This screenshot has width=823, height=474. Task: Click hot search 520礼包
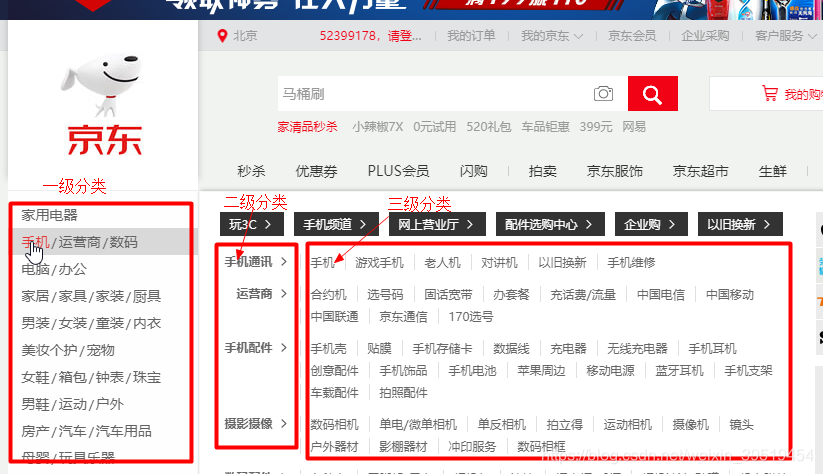point(489,127)
